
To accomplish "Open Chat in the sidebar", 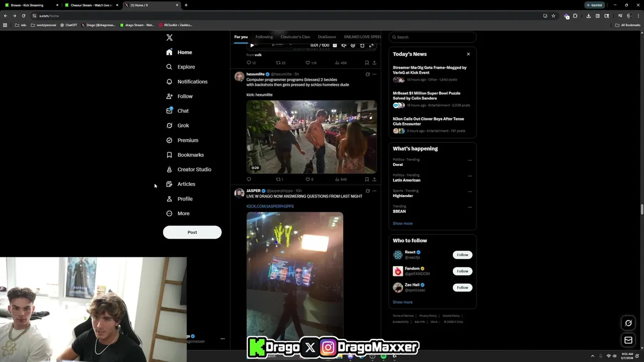I will click(x=177, y=111).
